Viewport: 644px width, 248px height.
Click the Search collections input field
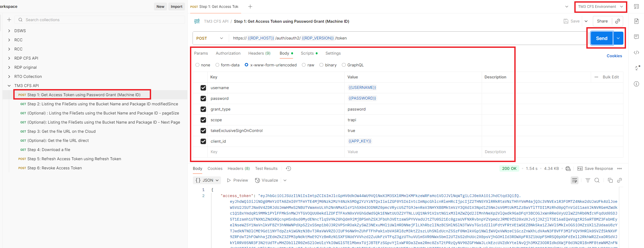102,20
